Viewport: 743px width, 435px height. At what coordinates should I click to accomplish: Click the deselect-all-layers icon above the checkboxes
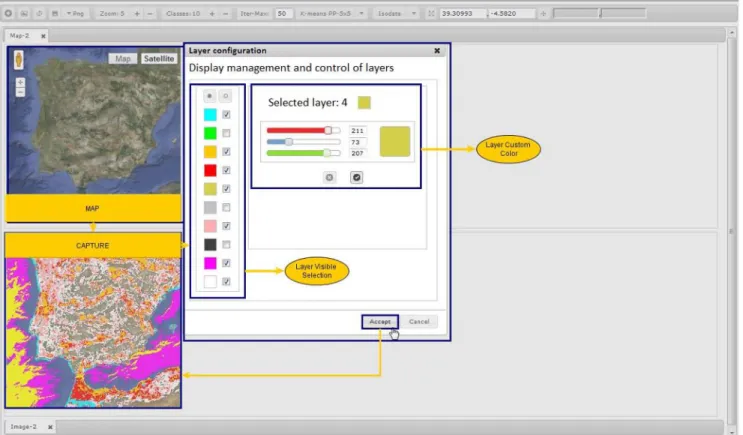click(226, 96)
